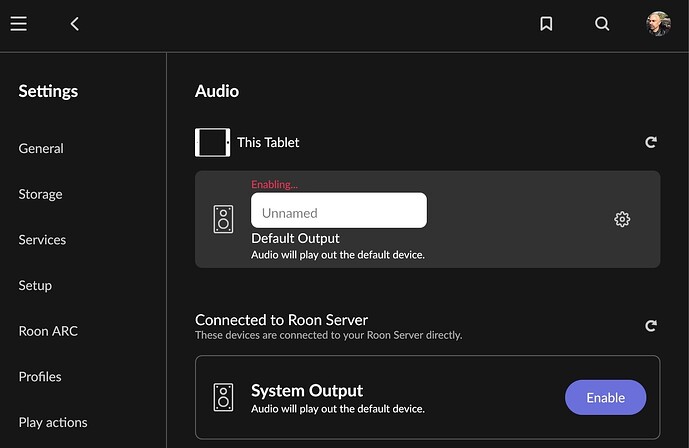Open Storage settings
689x448 pixels.
(40, 194)
